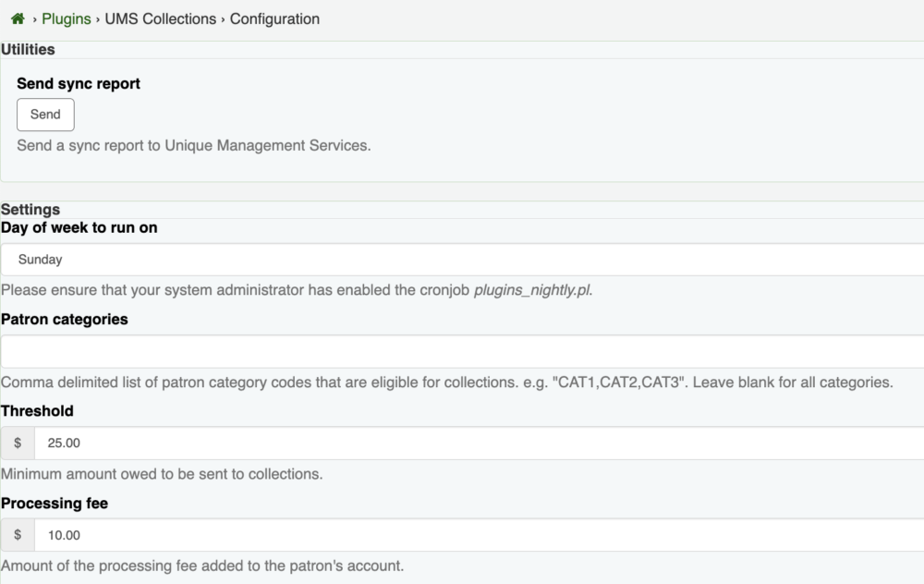Click the dollar sign beside Processing fee field
The height and width of the screenshot is (584, 924).
[18, 535]
